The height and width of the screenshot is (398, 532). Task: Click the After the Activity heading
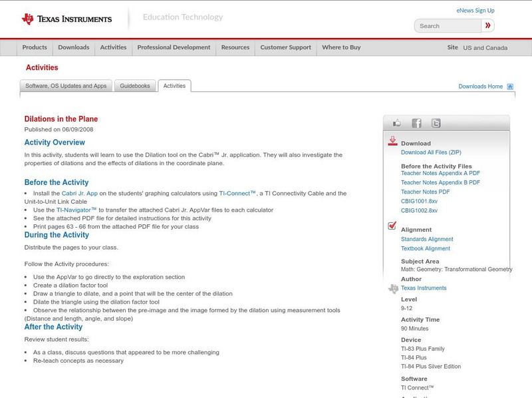[53, 327]
